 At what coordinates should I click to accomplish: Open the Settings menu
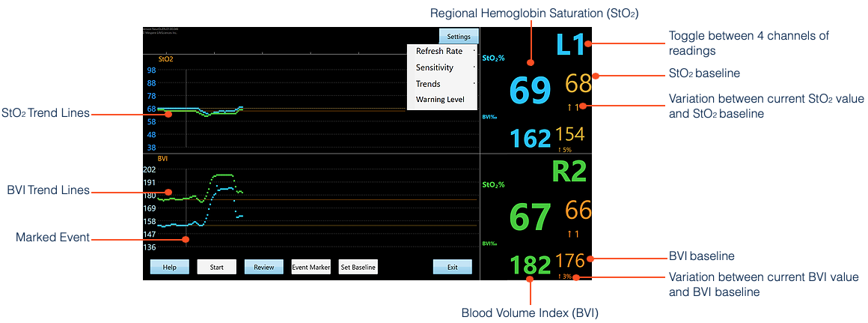tap(459, 36)
